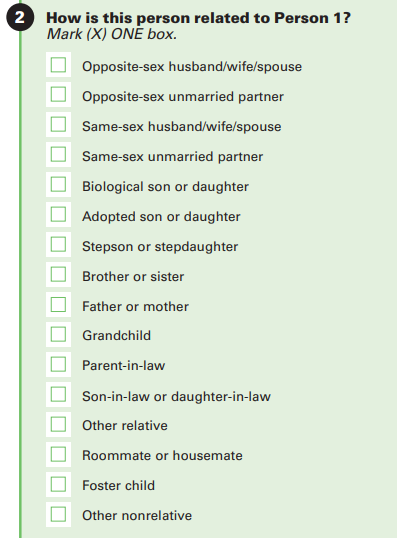
Task: Select the Same-sex husband/wife/spouse checkbox
Action: click(58, 124)
